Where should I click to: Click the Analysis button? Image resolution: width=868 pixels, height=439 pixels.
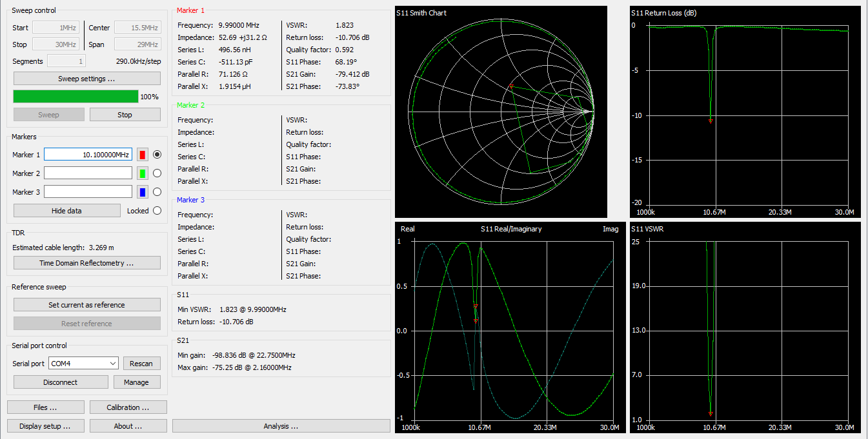[281, 426]
